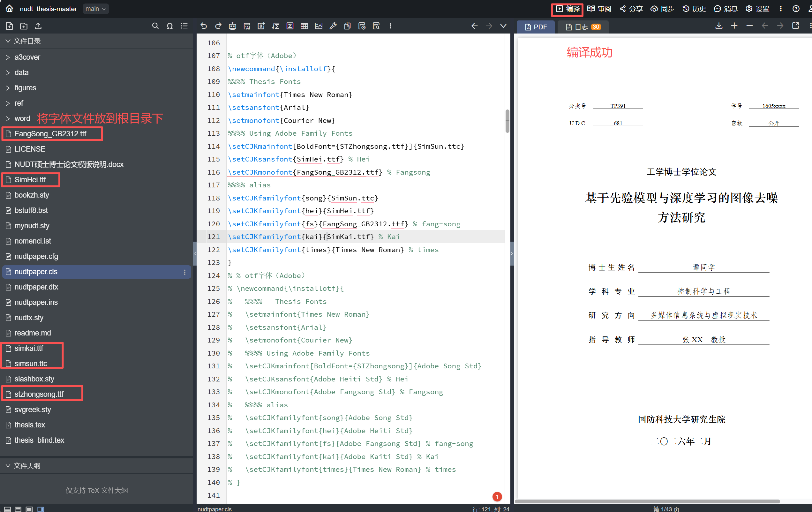Open the special symbols Omega tool
Screen dimensions: 812x512
pyautogui.click(x=169, y=26)
